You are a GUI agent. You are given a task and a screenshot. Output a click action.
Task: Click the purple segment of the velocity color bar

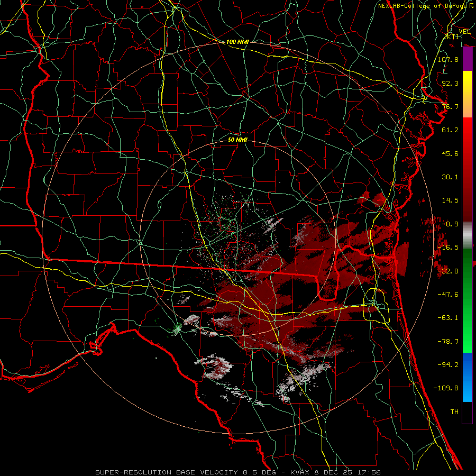467,59
